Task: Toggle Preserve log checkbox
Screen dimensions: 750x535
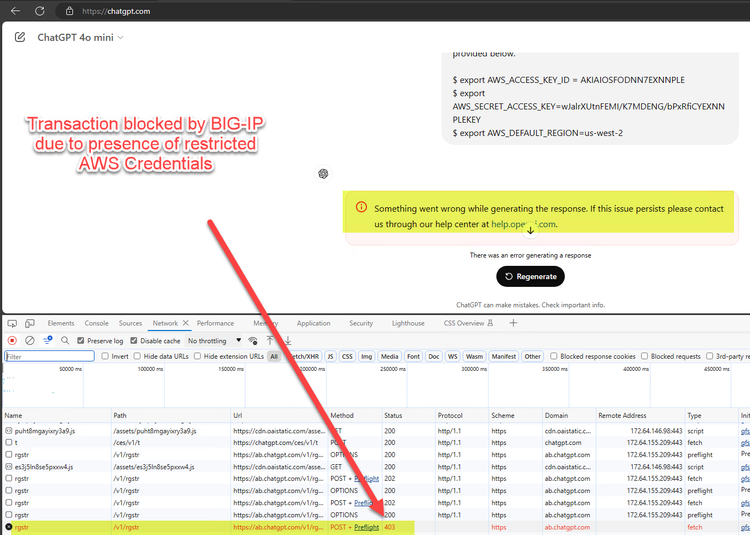Action: tap(80, 340)
